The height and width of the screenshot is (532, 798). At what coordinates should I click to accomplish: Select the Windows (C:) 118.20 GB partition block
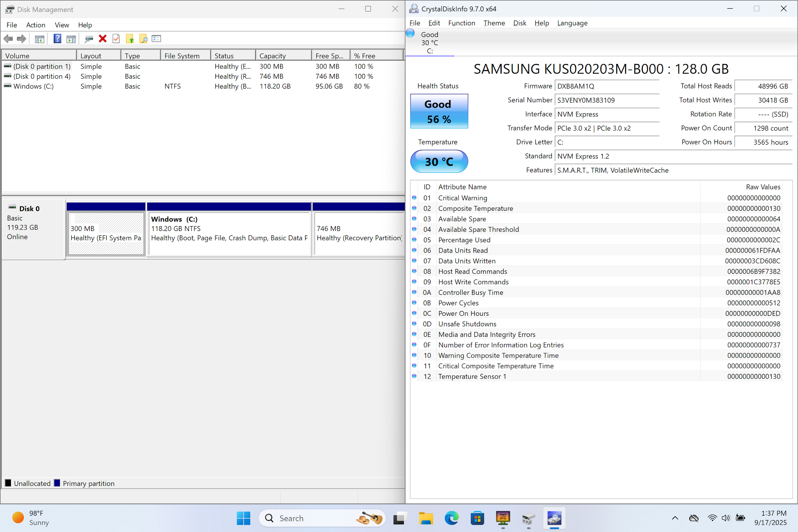pyautogui.click(x=229, y=233)
